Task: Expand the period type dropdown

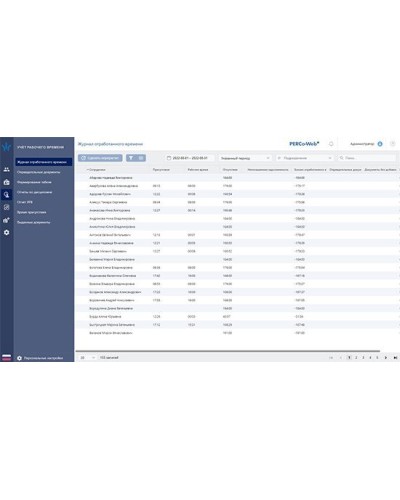Action: point(245,158)
